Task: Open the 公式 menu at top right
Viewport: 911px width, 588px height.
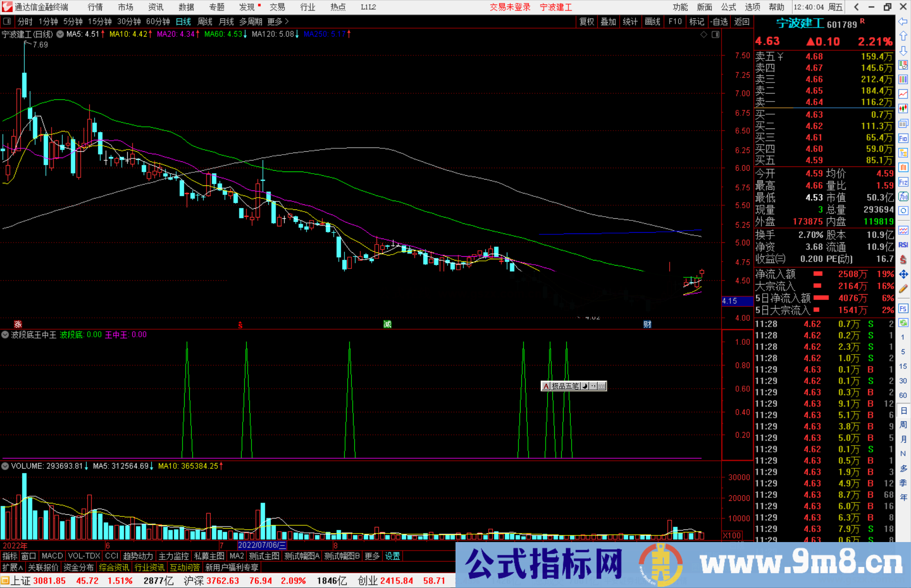Action: [x=728, y=7]
